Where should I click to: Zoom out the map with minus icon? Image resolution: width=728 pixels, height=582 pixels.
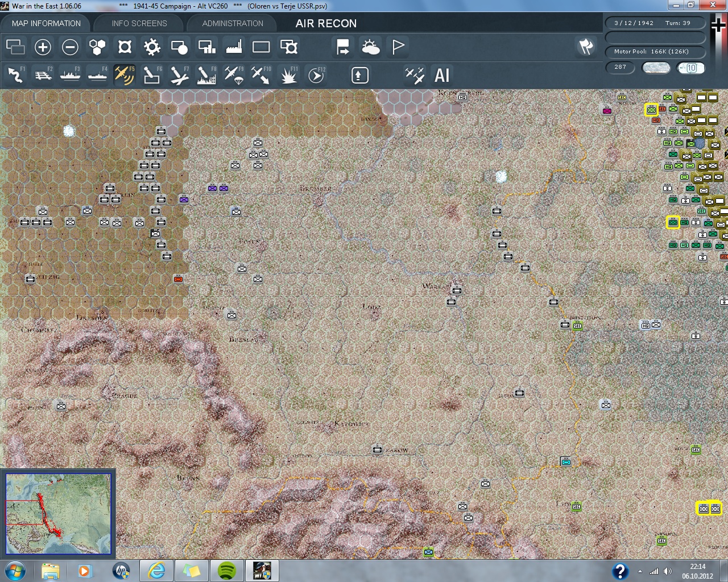point(70,47)
